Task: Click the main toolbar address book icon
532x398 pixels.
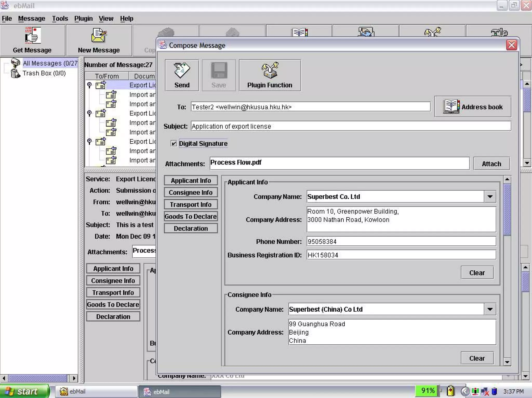Action: tap(300, 32)
